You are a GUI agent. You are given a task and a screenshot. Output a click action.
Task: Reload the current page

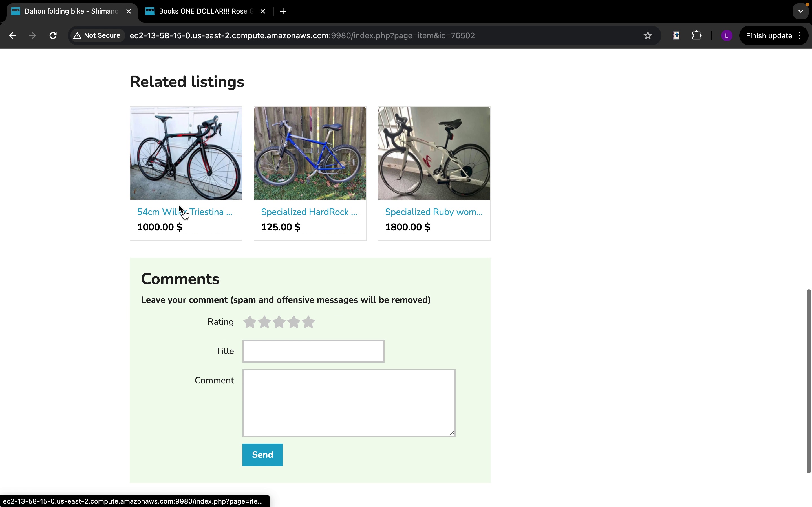pyautogui.click(x=53, y=35)
